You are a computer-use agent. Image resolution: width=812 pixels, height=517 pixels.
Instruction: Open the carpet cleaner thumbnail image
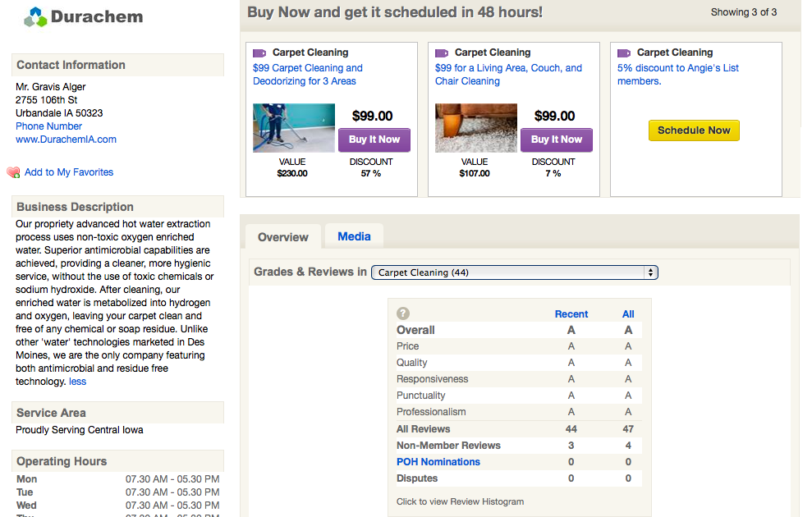[x=294, y=128]
